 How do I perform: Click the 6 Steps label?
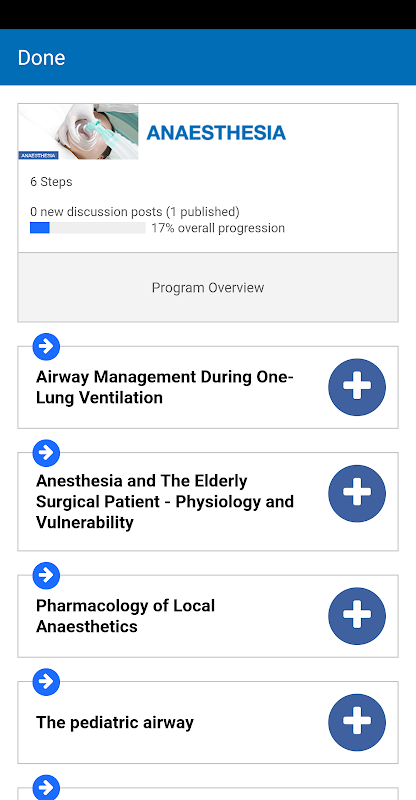(x=51, y=182)
